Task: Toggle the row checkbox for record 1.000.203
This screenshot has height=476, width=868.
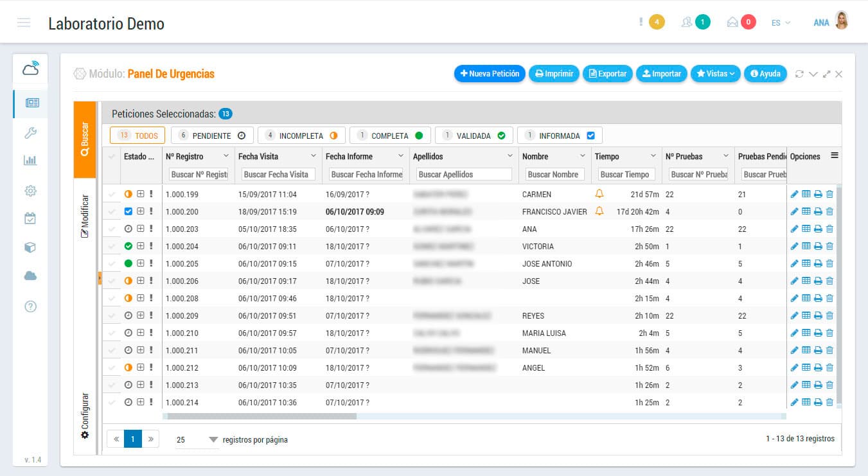Action: (112, 229)
